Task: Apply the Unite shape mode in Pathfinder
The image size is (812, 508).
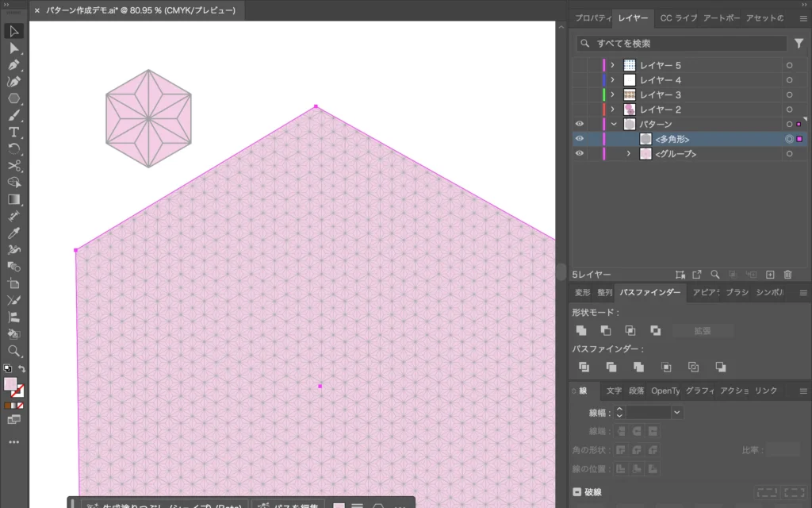Action: pos(581,330)
